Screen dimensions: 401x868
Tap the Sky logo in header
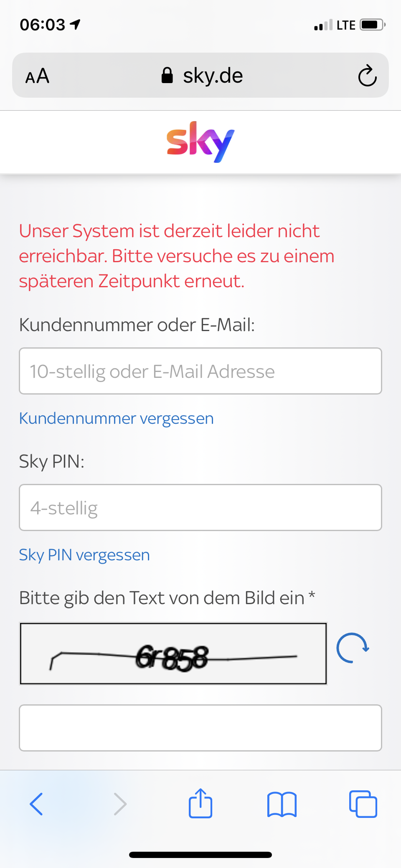(x=200, y=142)
